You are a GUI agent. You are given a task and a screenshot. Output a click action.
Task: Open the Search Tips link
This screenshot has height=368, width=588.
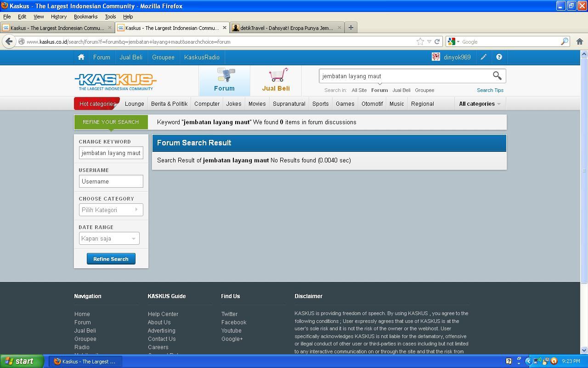(490, 90)
